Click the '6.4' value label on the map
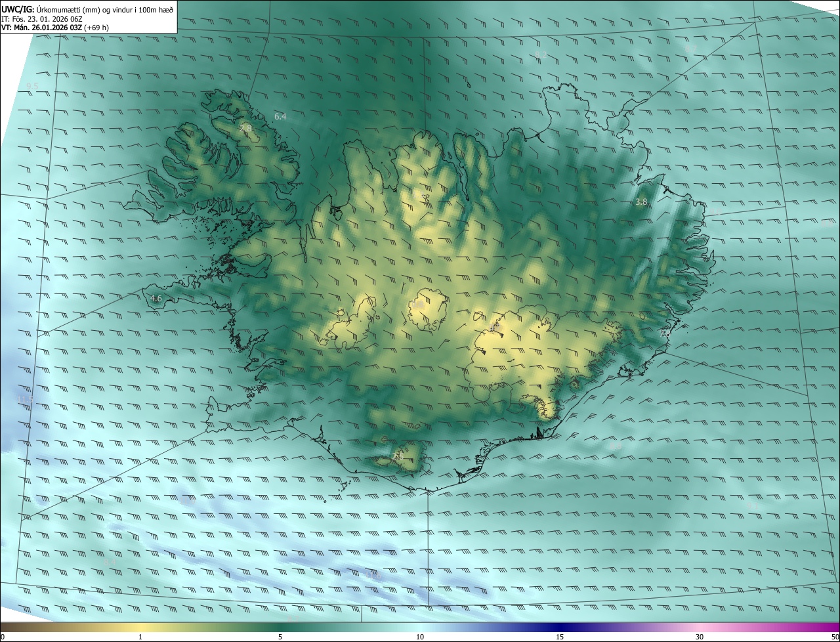 click(x=280, y=116)
